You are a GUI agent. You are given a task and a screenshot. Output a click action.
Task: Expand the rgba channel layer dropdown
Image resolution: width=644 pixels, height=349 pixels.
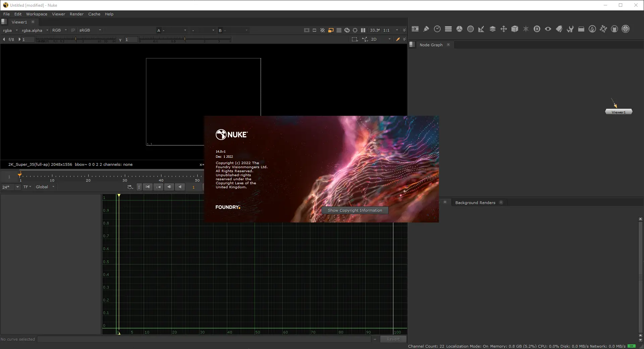[x=10, y=31]
